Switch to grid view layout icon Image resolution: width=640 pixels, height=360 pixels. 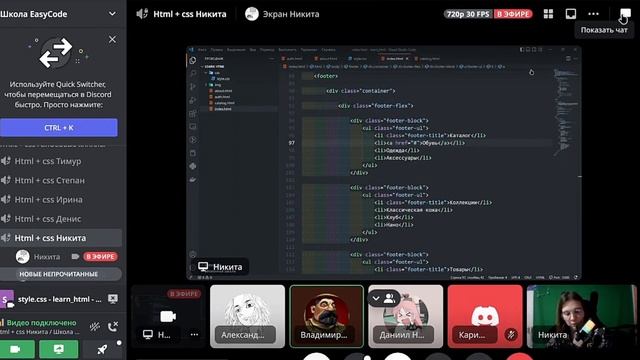coord(549,14)
